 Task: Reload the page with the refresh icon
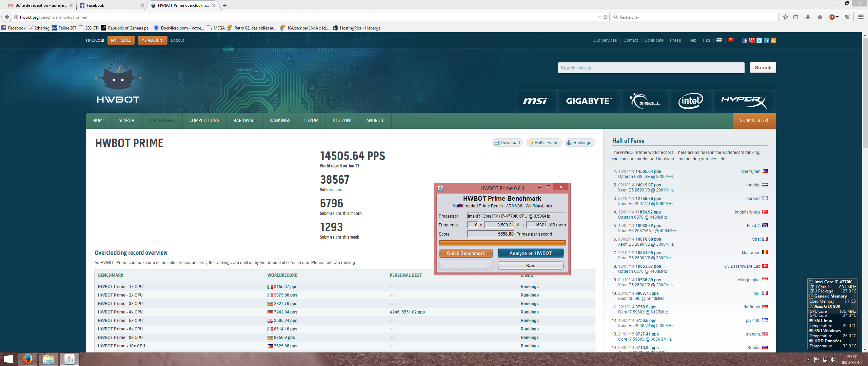(605, 17)
